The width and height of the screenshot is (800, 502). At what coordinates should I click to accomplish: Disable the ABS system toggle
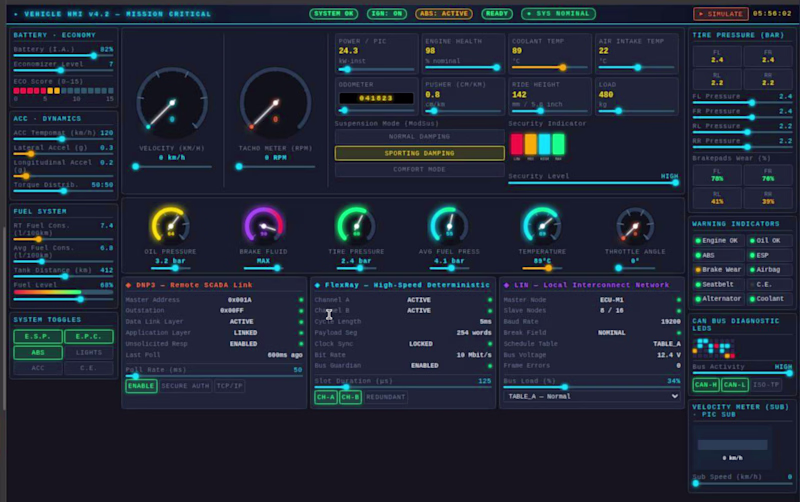38,353
